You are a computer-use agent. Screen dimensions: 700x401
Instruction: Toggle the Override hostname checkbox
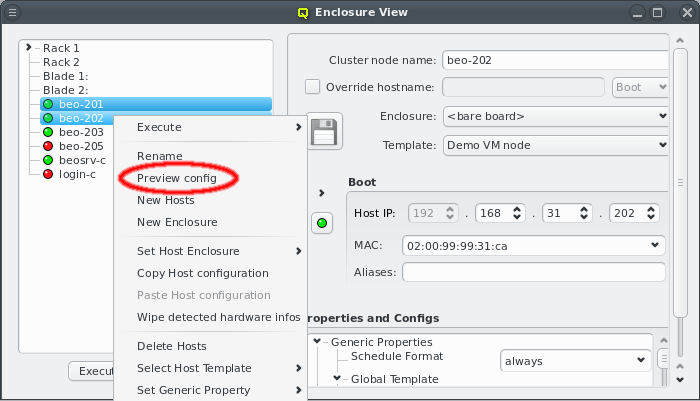312,87
